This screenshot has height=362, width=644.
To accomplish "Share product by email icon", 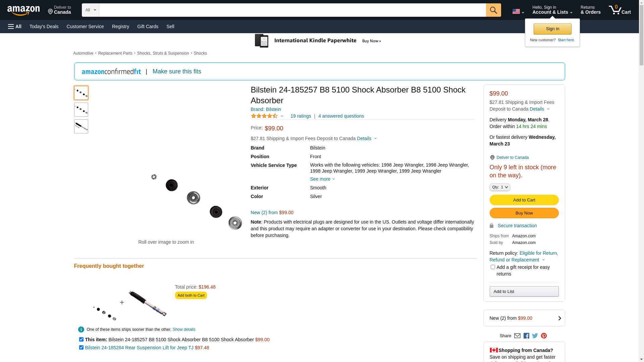I will click(x=517, y=336).
